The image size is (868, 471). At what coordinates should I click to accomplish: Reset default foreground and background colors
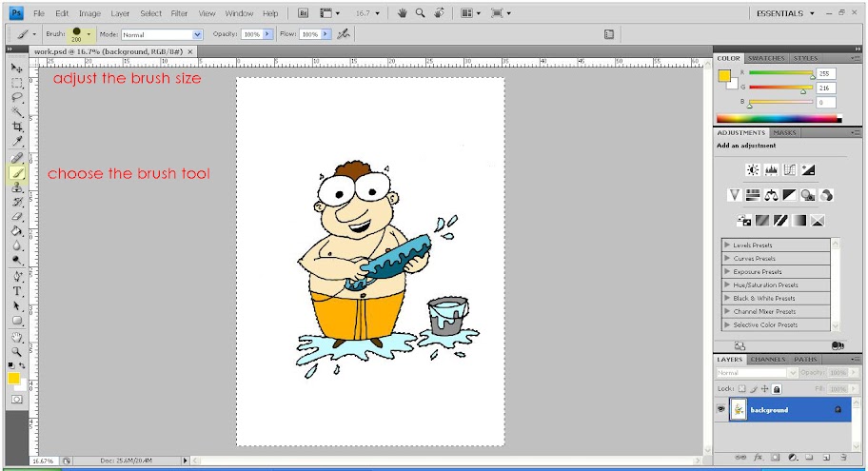pyautogui.click(x=11, y=365)
